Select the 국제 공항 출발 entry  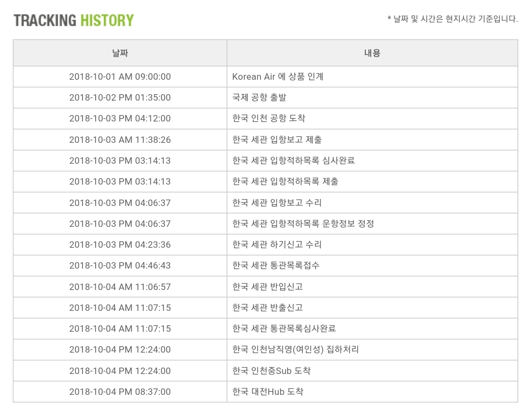coord(259,97)
